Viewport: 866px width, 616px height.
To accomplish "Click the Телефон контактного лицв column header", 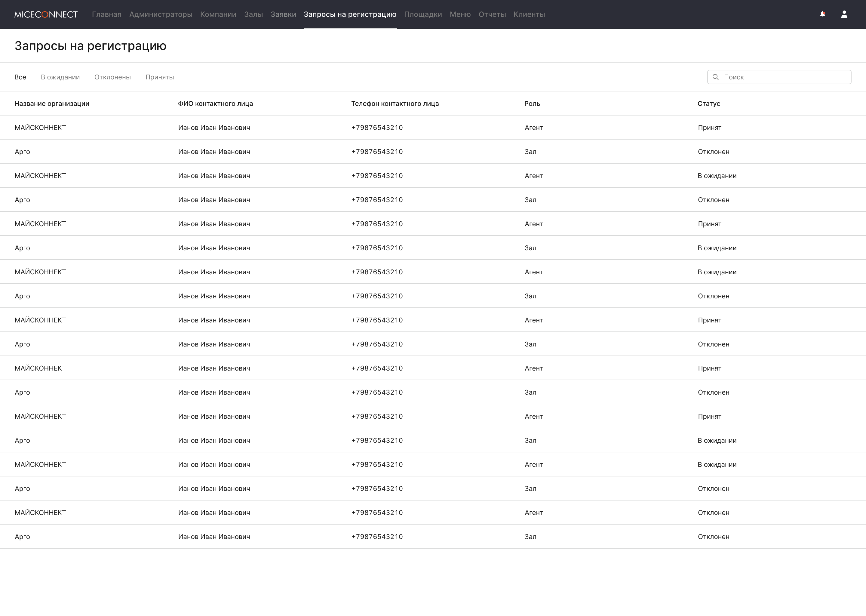I will [x=395, y=103].
